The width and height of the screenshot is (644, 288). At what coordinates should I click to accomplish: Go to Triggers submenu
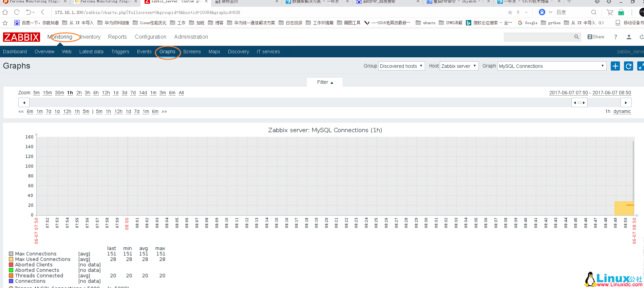point(120,52)
